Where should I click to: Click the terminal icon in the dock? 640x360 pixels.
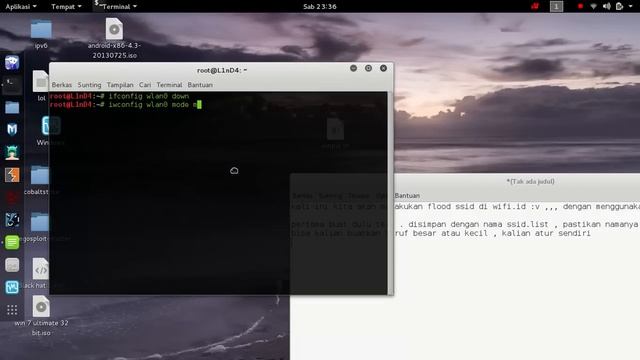point(12,85)
